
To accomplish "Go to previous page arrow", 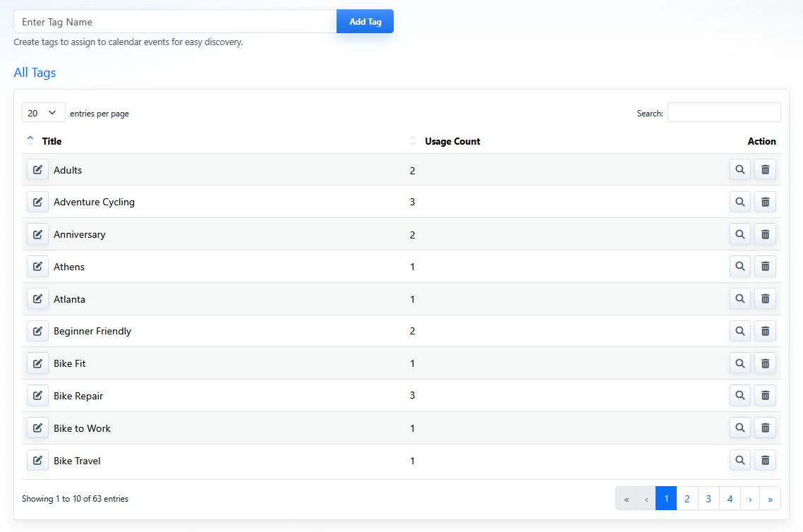I will (646, 499).
